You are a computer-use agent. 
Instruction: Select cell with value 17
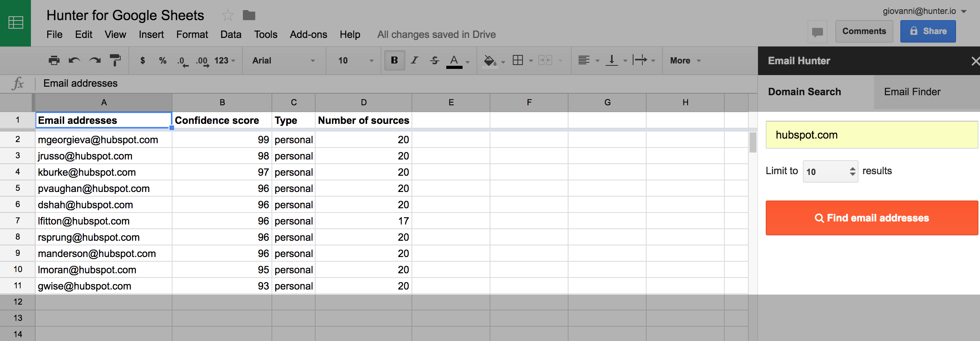pos(364,221)
